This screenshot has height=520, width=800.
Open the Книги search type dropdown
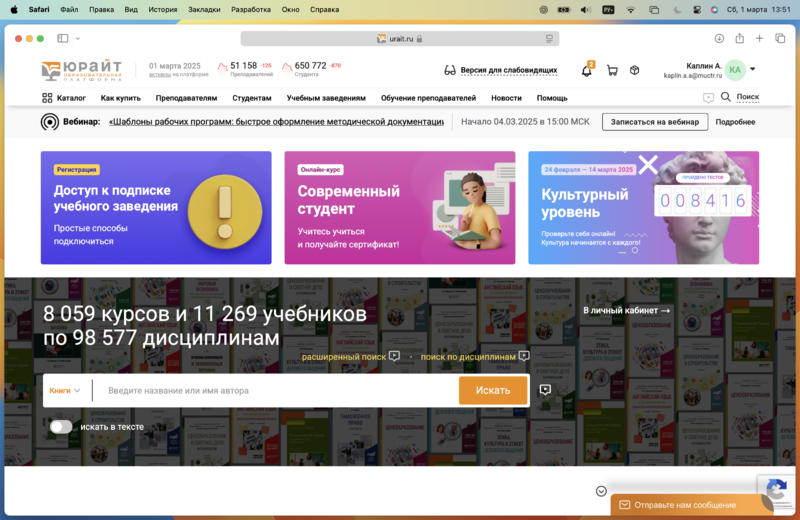click(65, 391)
